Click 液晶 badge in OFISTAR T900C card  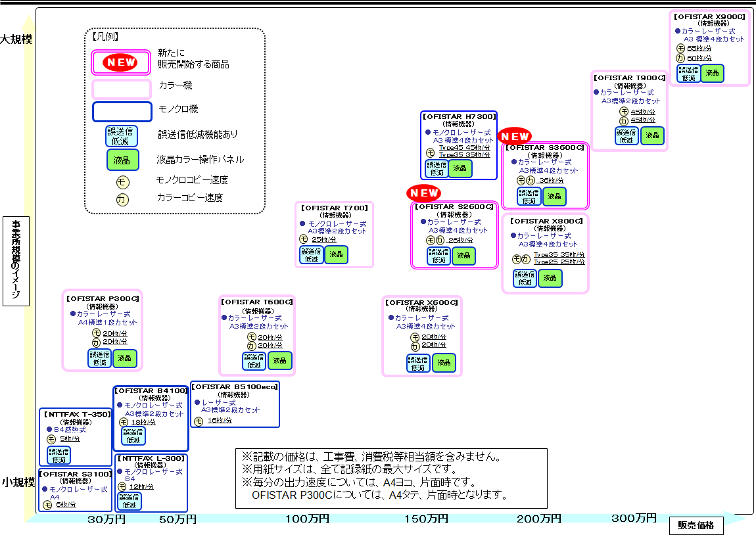click(x=652, y=136)
